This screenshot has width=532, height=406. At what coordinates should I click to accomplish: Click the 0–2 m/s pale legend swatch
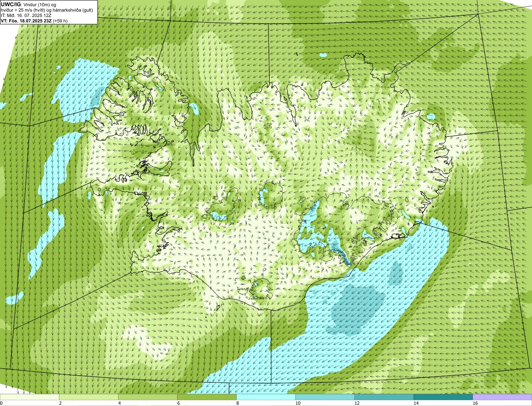30,397
